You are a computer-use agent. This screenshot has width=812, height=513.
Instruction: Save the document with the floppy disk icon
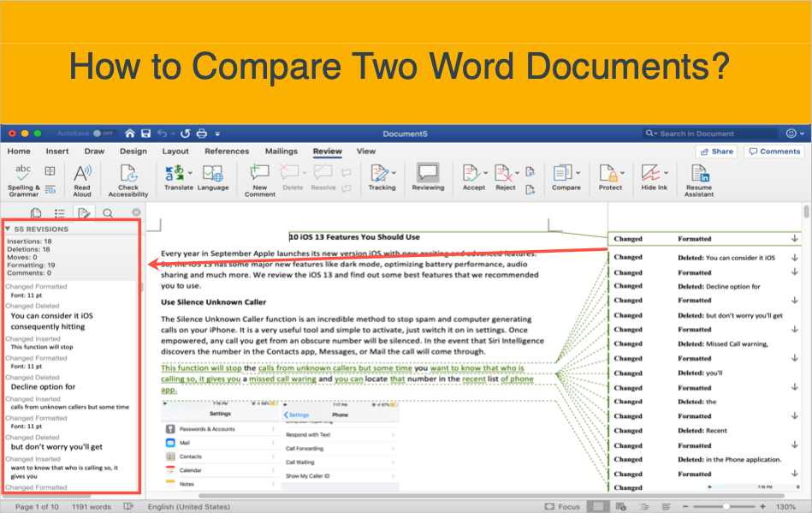pos(146,133)
